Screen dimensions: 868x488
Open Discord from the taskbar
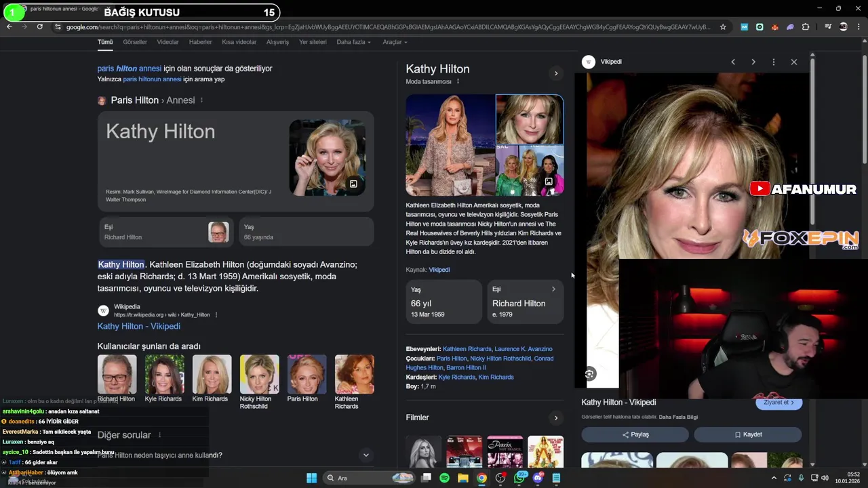pos(538,478)
